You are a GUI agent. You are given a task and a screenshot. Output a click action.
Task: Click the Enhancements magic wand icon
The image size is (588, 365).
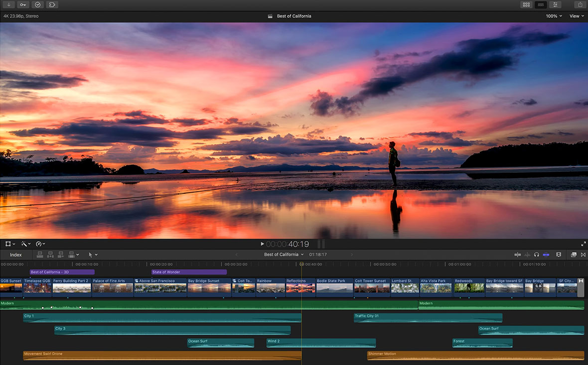24,243
